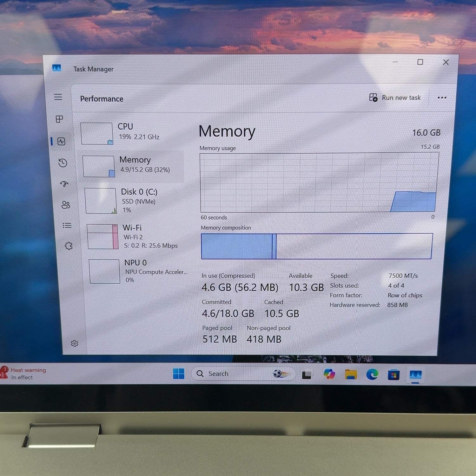Image resolution: width=476 pixels, height=476 pixels.
Task: Open the App history page icon
Action: point(63,163)
